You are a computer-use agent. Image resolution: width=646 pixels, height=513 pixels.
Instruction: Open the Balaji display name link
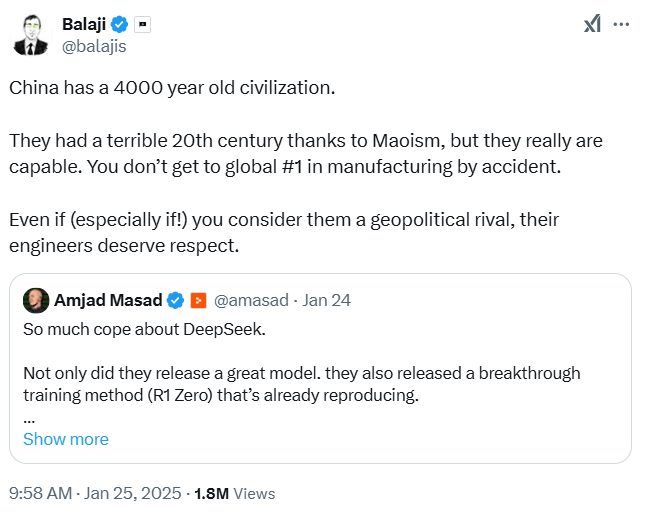88,23
